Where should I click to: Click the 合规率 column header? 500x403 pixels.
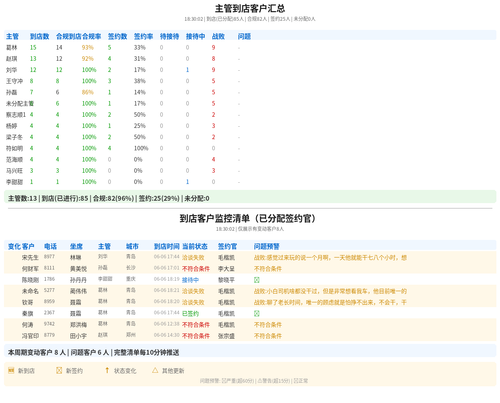[92, 36]
